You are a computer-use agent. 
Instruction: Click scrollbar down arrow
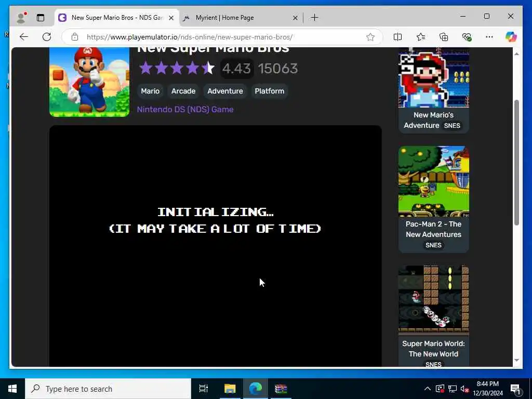click(x=516, y=361)
